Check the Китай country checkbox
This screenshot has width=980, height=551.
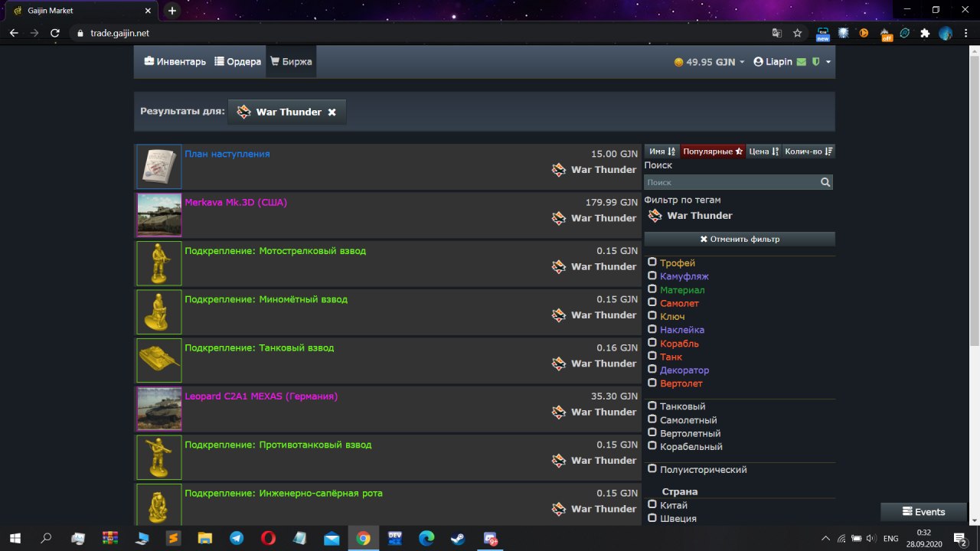point(652,504)
